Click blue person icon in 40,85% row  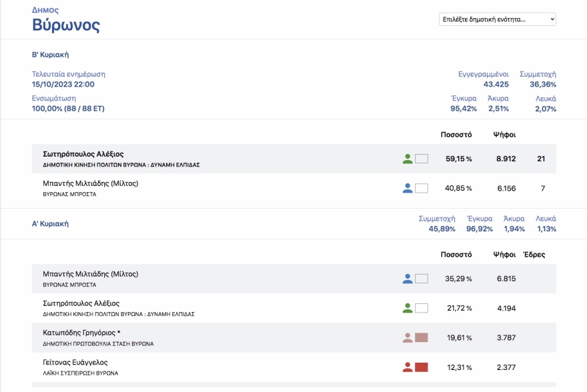click(x=408, y=188)
